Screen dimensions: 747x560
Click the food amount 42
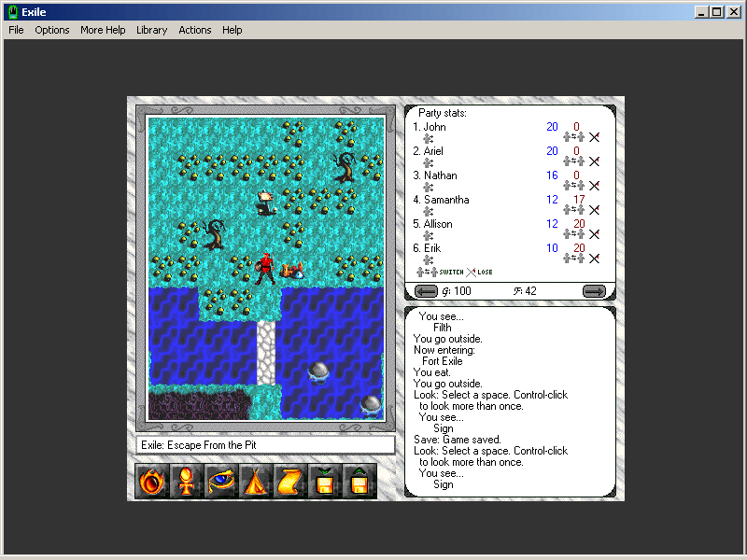[530, 291]
